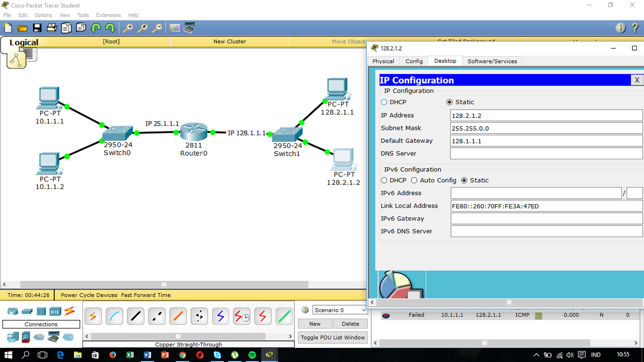Switch to the Software/Services tab

[x=492, y=61]
